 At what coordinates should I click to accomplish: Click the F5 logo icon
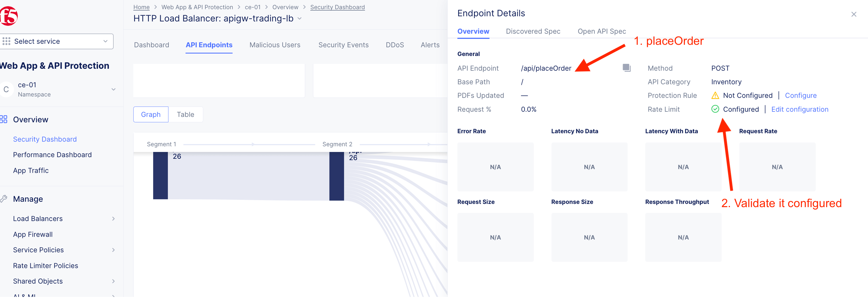9,16
